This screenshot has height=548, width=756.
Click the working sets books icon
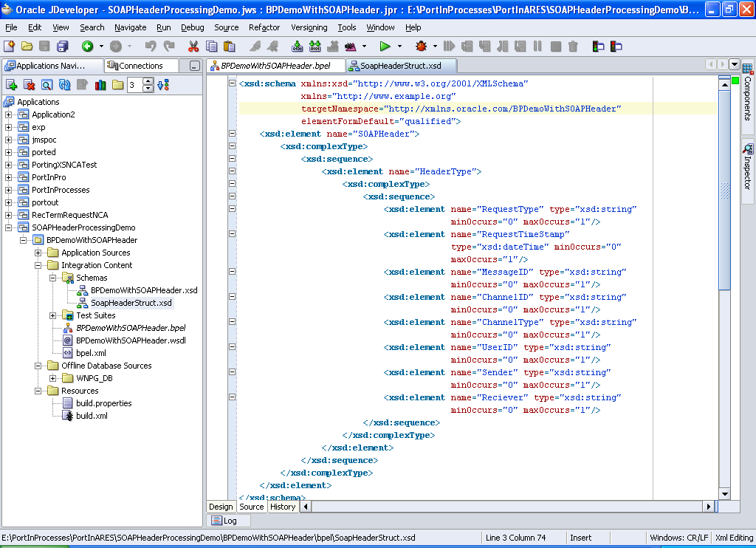click(100, 86)
